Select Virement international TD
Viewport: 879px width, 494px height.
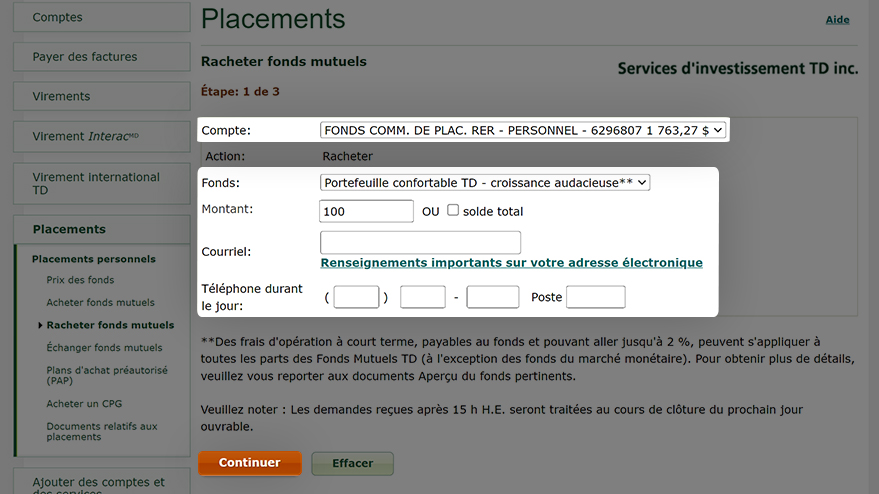click(101, 183)
